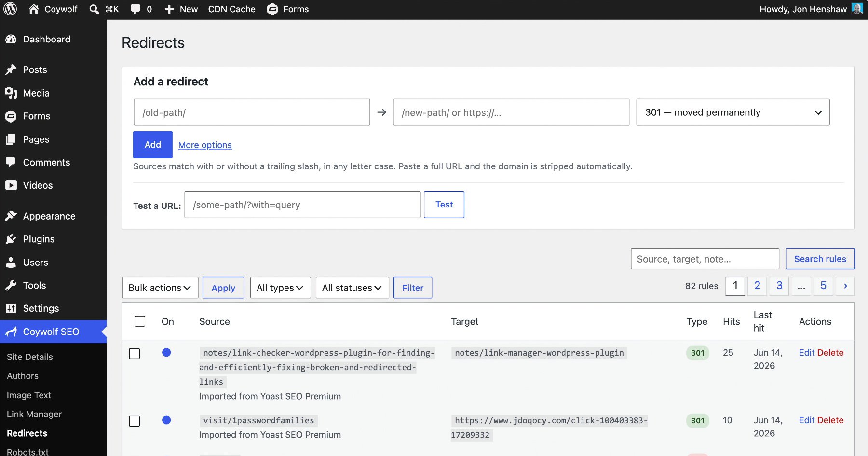
Task: Click the Pages icon in sidebar
Action: coord(11,139)
